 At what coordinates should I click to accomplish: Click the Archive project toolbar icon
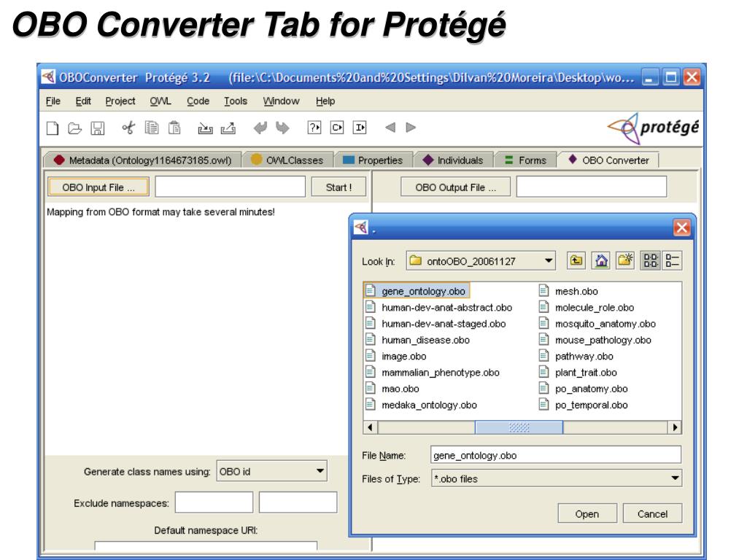tap(205, 128)
